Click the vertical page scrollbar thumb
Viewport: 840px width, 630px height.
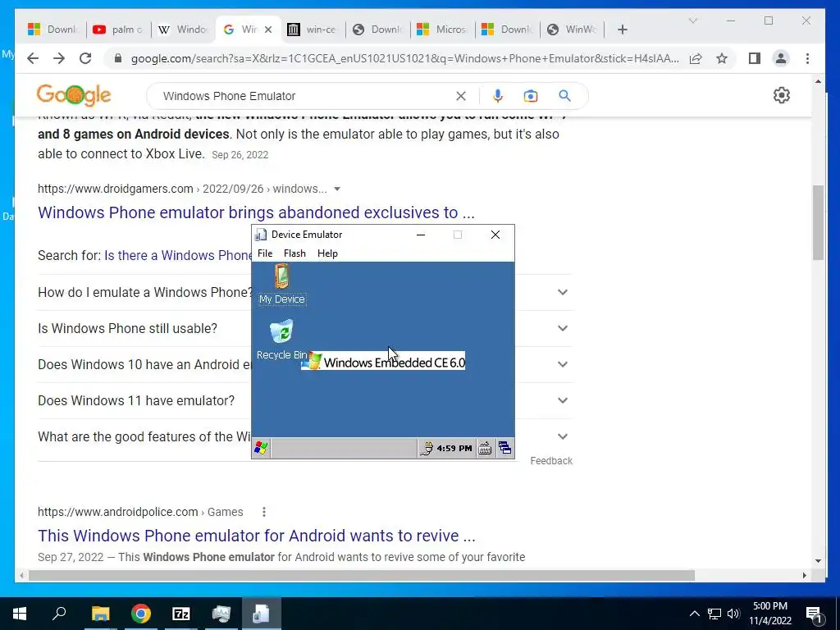point(818,223)
